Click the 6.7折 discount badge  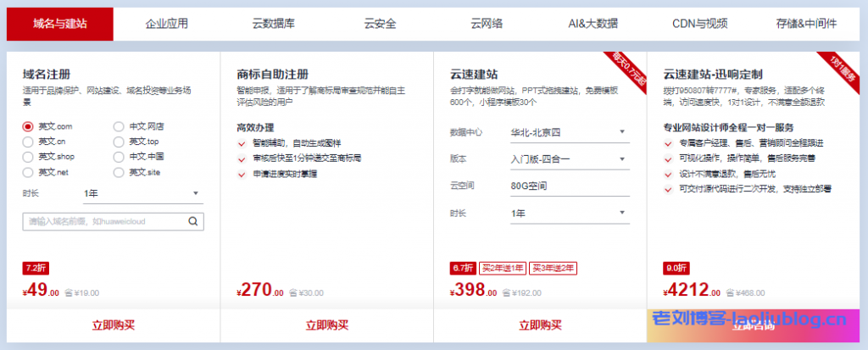coord(461,269)
